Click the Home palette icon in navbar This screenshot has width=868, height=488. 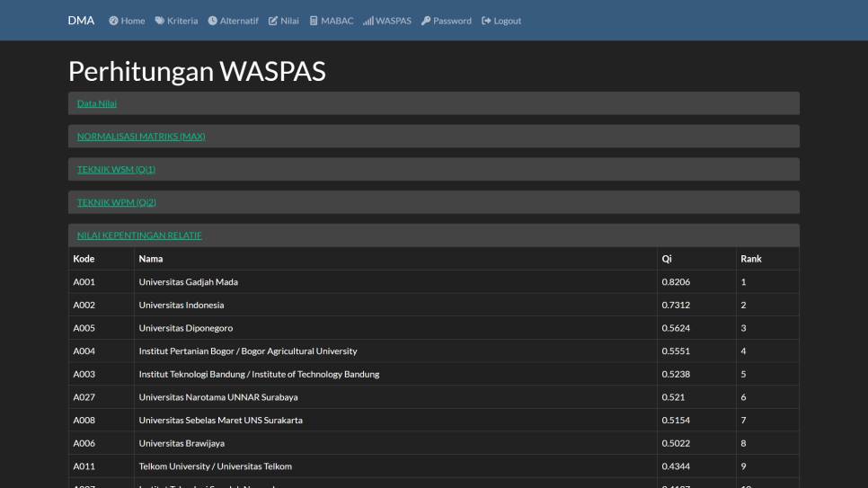click(113, 21)
